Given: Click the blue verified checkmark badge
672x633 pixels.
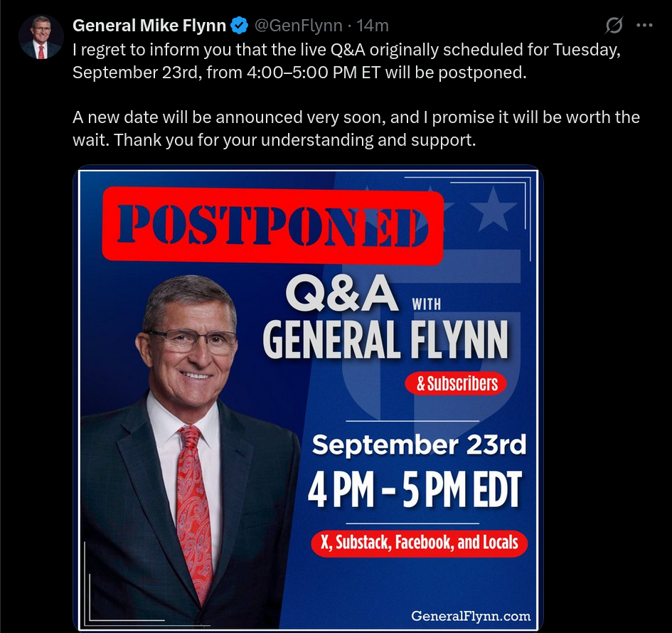Looking at the screenshot, I should point(239,26).
